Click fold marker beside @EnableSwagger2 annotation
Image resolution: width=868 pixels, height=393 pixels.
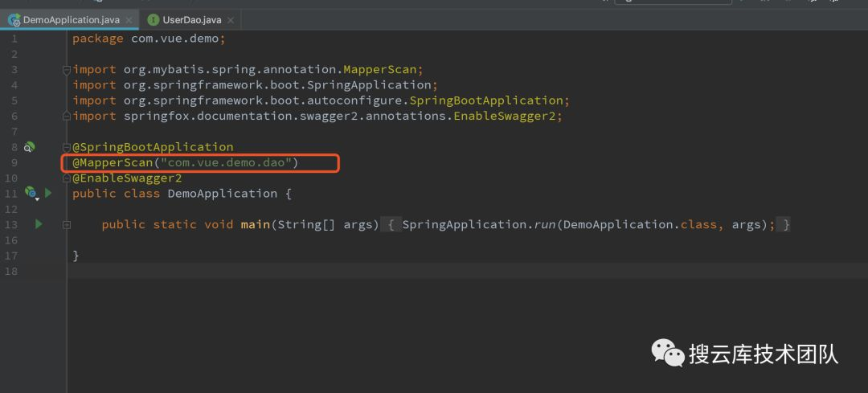[x=68, y=178]
